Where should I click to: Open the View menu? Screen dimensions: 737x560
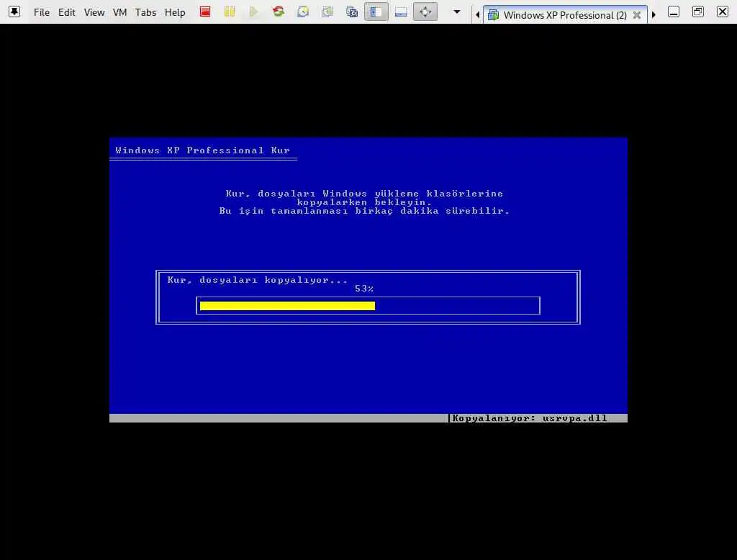click(94, 12)
